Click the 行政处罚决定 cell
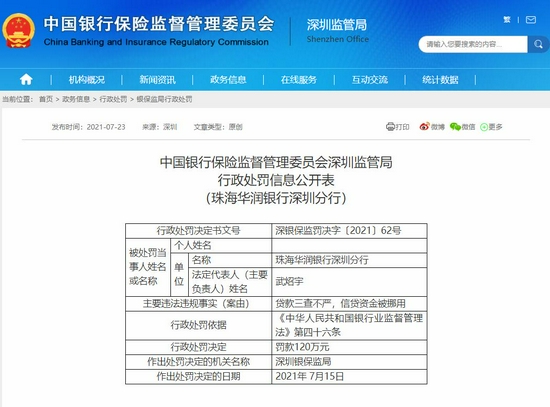 pyautogui.click(x=199, y=347)
